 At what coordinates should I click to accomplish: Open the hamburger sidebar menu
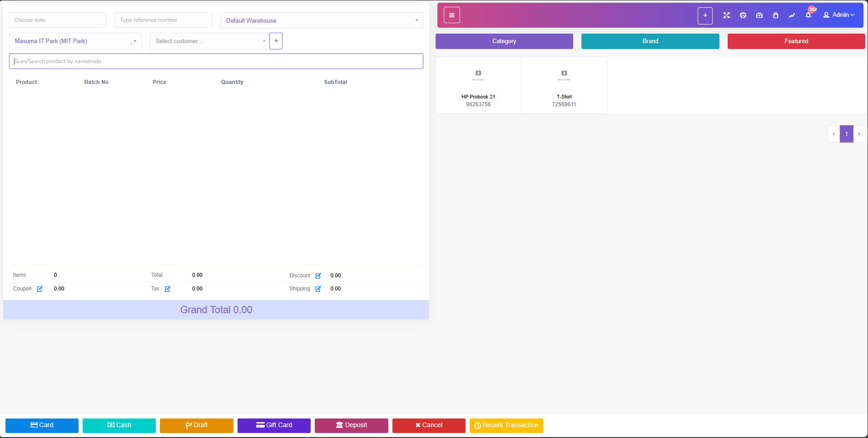click(x=451, y=15)
